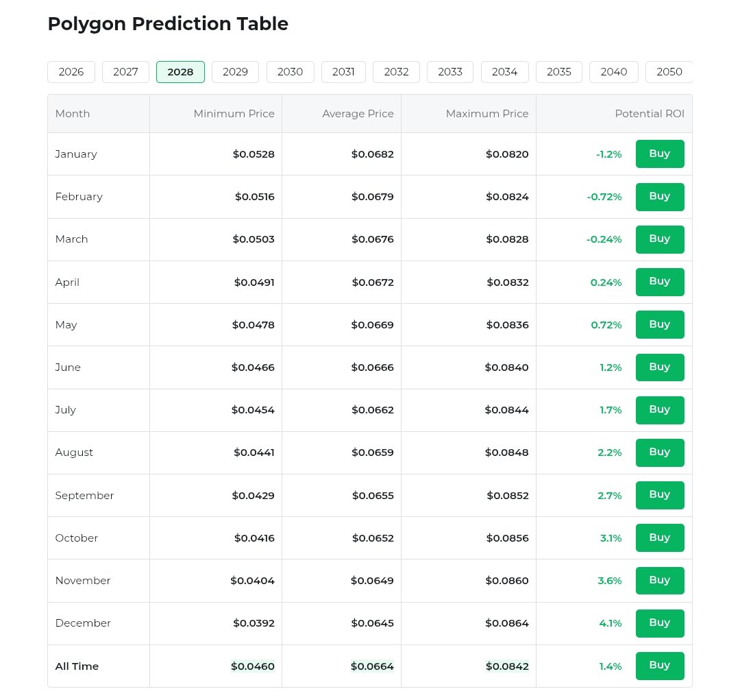Show predictions for 2030
The height and width of the screenshot is (700, 740).
pyautogui.click(x=290, y=72)
